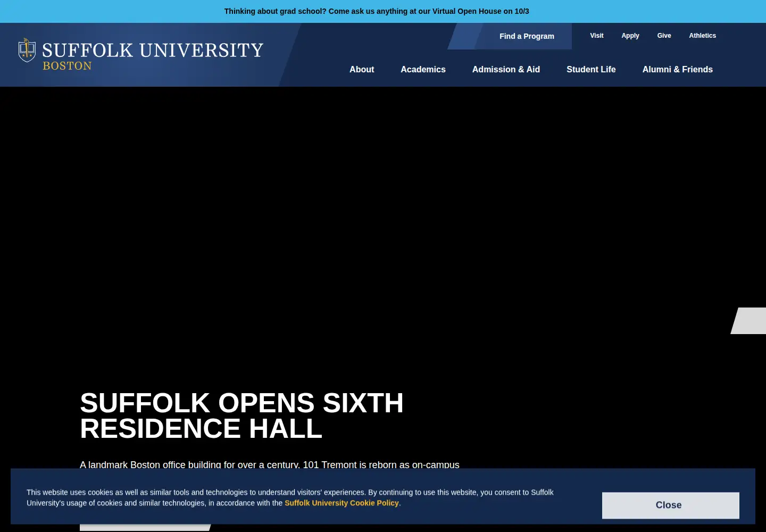Open the Virtual Open House announcement banner
The width and height of the screenshot is (766, 532).
pos(377,11)
